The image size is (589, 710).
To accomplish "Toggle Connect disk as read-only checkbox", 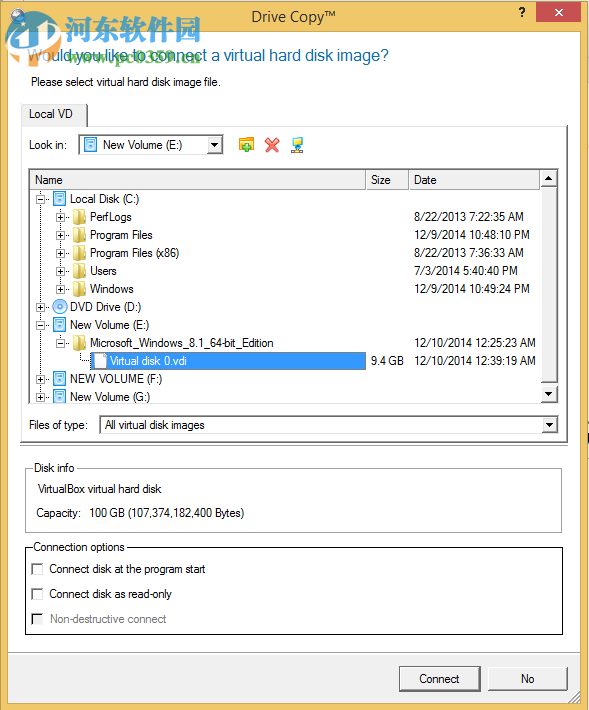I will tap(37, 594).
